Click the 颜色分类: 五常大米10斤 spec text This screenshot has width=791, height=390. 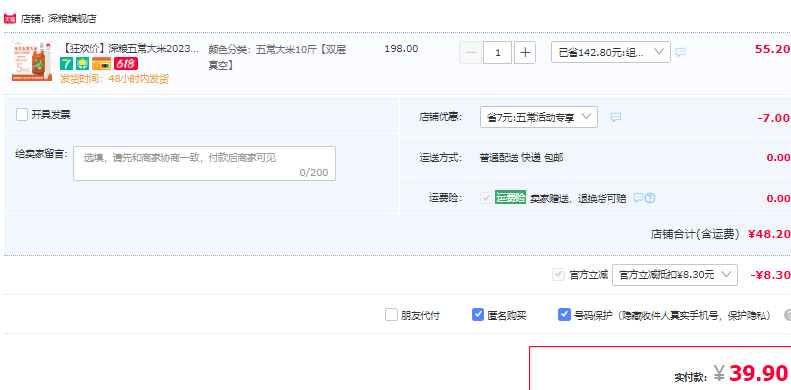[x=277, y=57]
